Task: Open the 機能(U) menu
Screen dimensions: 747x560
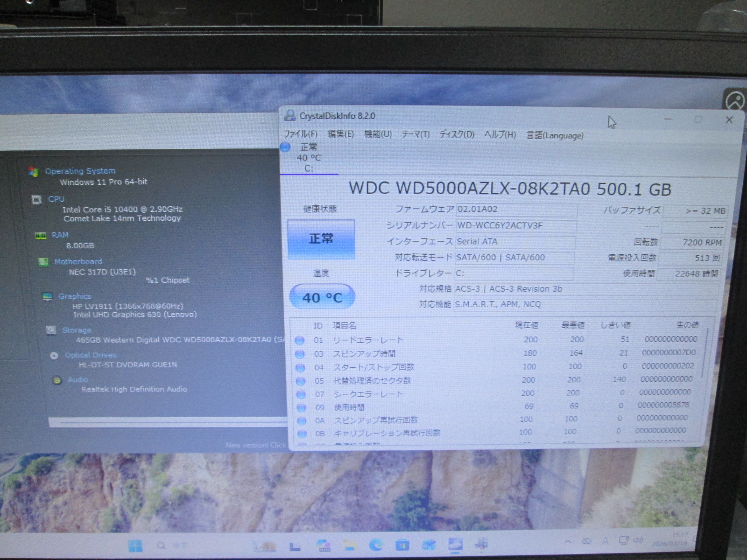Action: (378, 134)
